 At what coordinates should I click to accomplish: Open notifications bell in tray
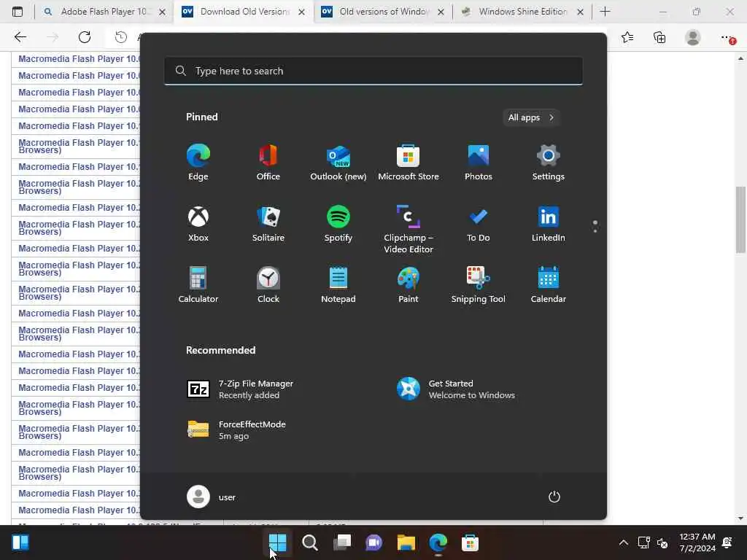coord(727,542)
